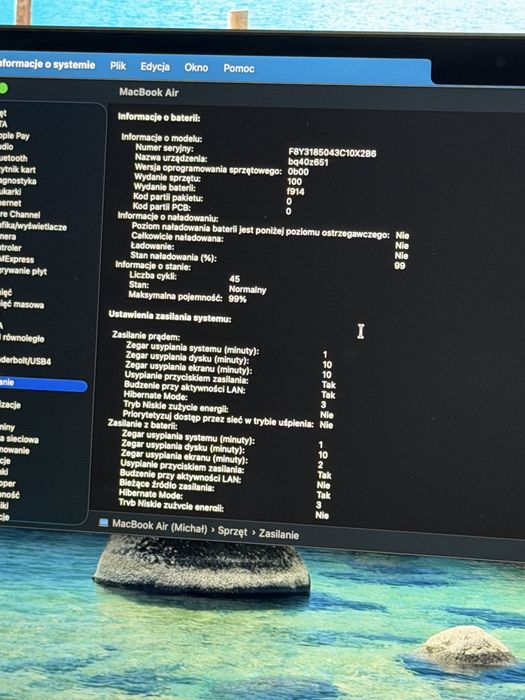Click the Nazwa urządzenia label
The height and width of the screenshot is (700, 525).
click(x=171, y=158)
